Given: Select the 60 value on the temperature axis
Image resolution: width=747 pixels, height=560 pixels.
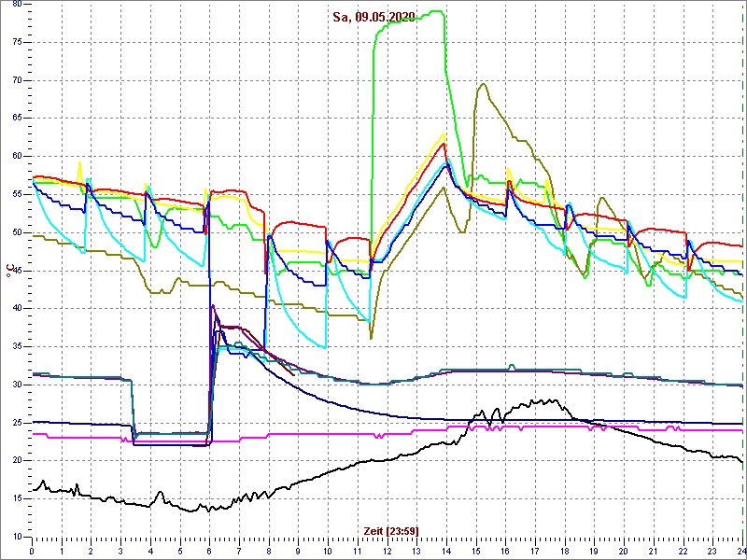Looking at the screenshot, I should tap(15, 157).
